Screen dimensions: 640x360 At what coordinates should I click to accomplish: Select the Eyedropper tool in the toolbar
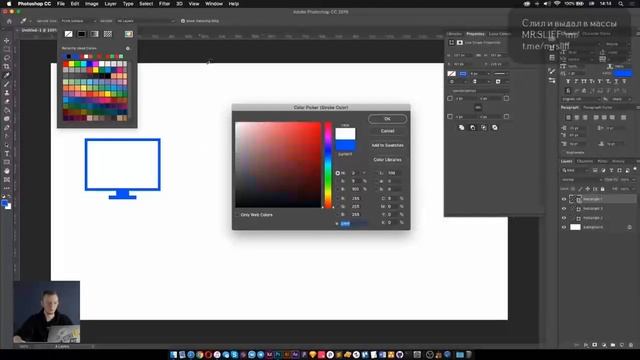tap(7, 75)
